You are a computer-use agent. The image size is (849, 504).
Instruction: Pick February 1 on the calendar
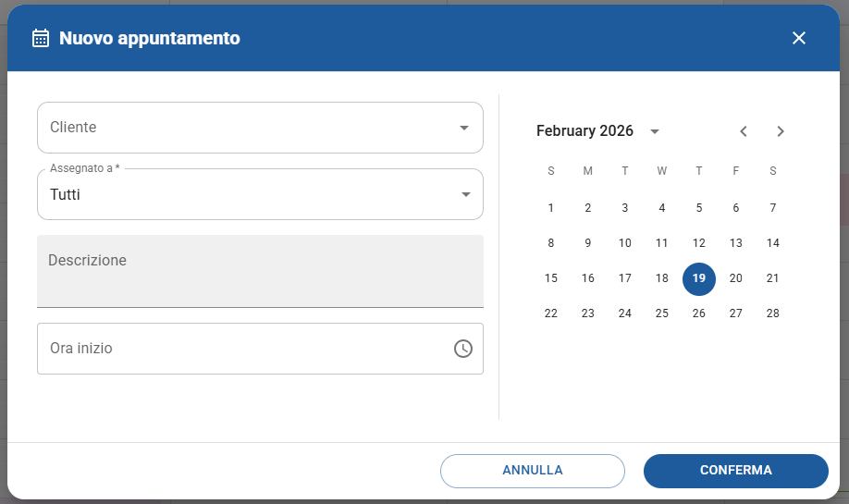click(551, 208)
